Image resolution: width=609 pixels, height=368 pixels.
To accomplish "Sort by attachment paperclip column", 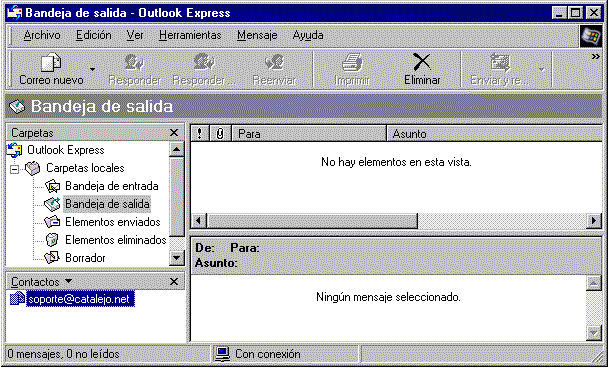I will pyautogui.click(x=220, y=134).
